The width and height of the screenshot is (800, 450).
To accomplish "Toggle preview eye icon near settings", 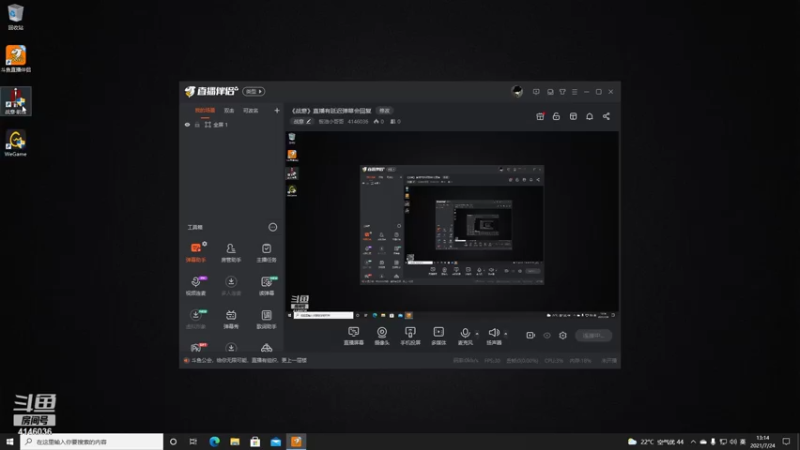I will point(547,335).
